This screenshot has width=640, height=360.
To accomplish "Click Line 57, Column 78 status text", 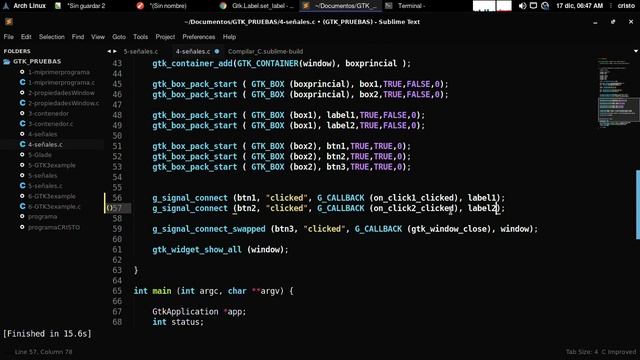I will [43, 352].
